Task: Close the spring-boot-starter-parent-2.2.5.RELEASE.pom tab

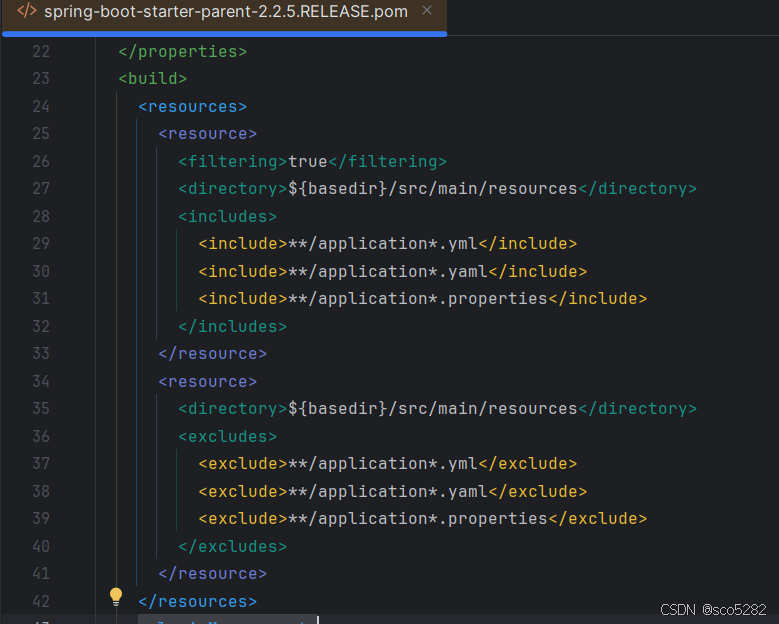Action: [x=427, y=10]
